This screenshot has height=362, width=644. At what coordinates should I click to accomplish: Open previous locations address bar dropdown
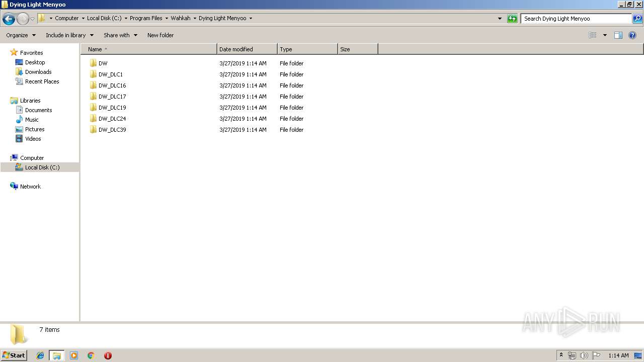(x=500, y=19)
